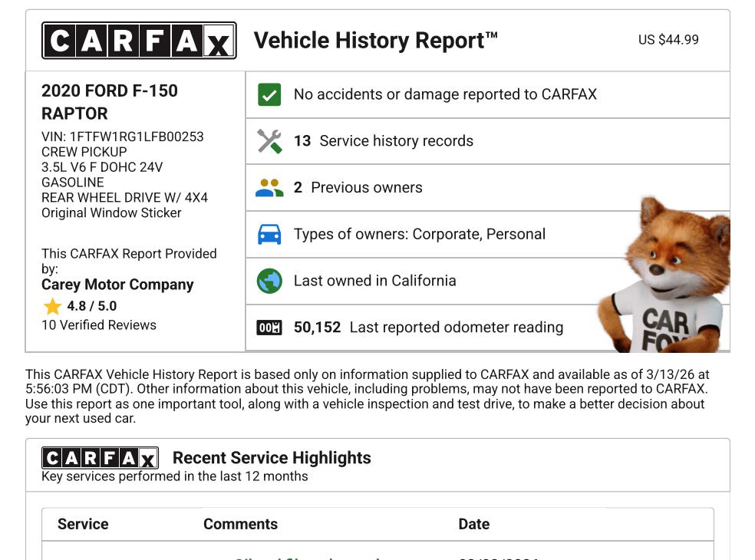This screenshot has width=755, height=560.
Task: Click the globe location icon
Action: coord(269,282)
